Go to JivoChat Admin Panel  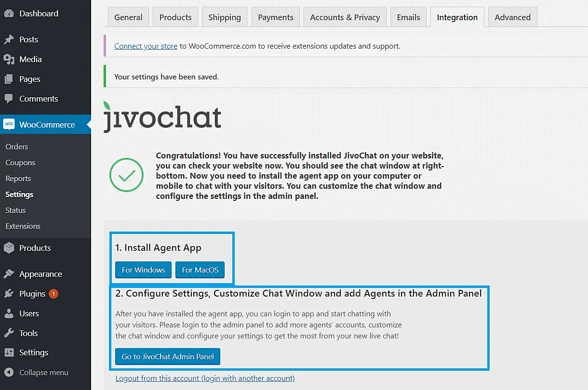(x=168, y=356)
